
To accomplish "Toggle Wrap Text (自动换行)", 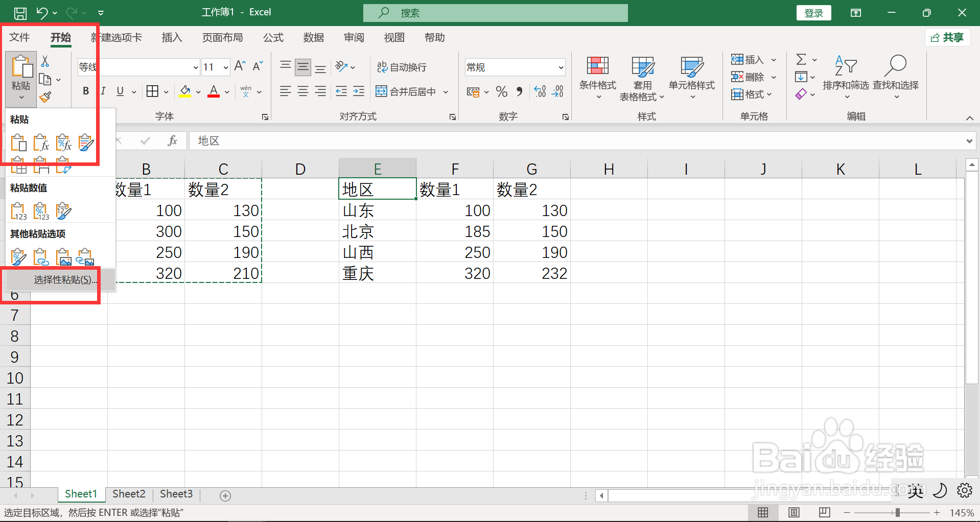I will 402,67.
